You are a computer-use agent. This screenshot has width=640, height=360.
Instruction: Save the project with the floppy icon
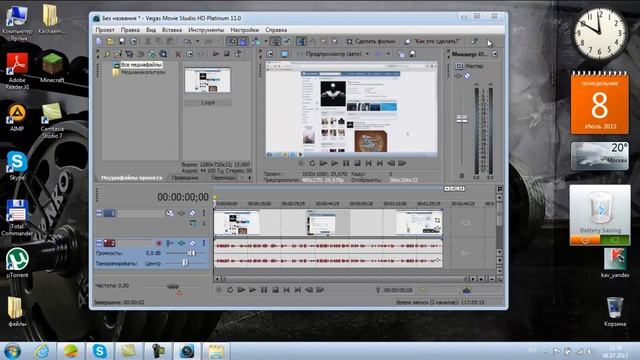(122, 41)
